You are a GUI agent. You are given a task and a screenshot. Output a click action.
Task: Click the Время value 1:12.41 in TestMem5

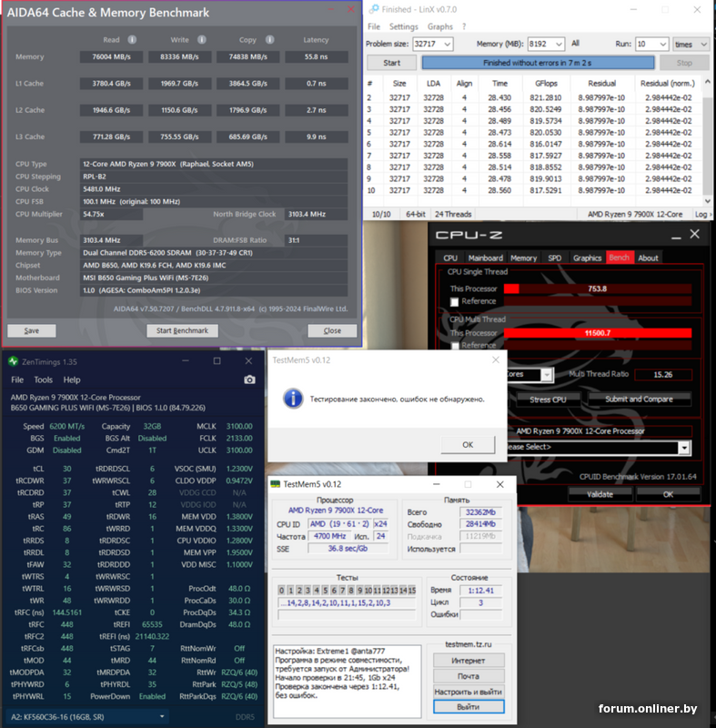pos(480,590)
